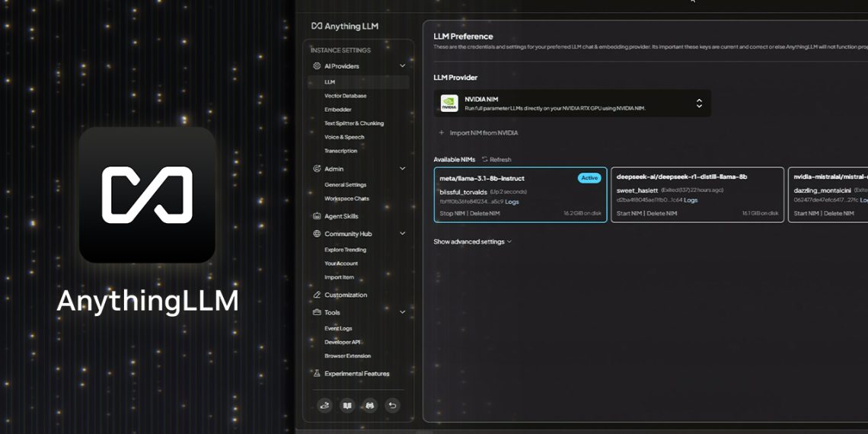Open Developer API under Tools
The width and height of the screenshot is (868, 434).
tap(342, 342)
